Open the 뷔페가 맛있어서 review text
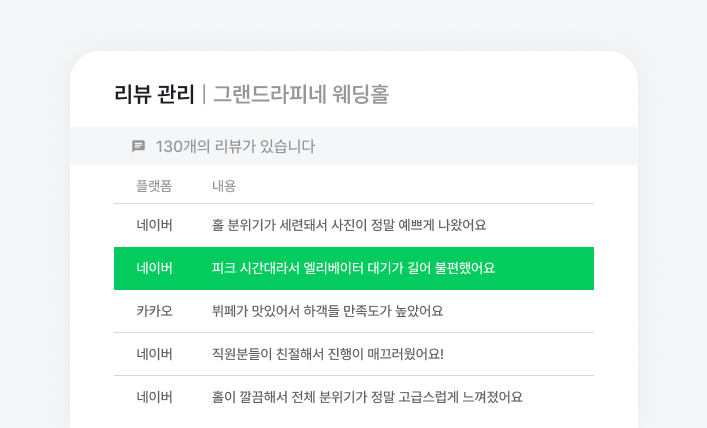The image size is (707, 428). [327, 311]
